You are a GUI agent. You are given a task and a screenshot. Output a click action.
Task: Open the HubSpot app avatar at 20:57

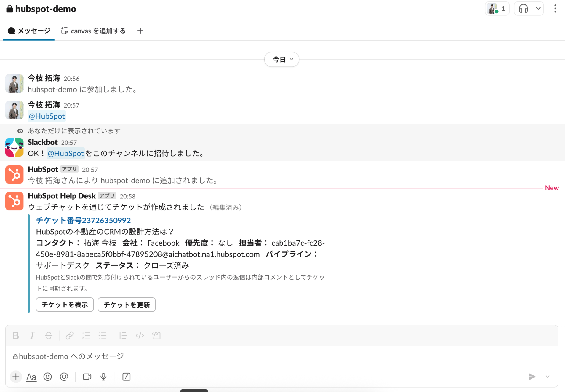point(14,174)
